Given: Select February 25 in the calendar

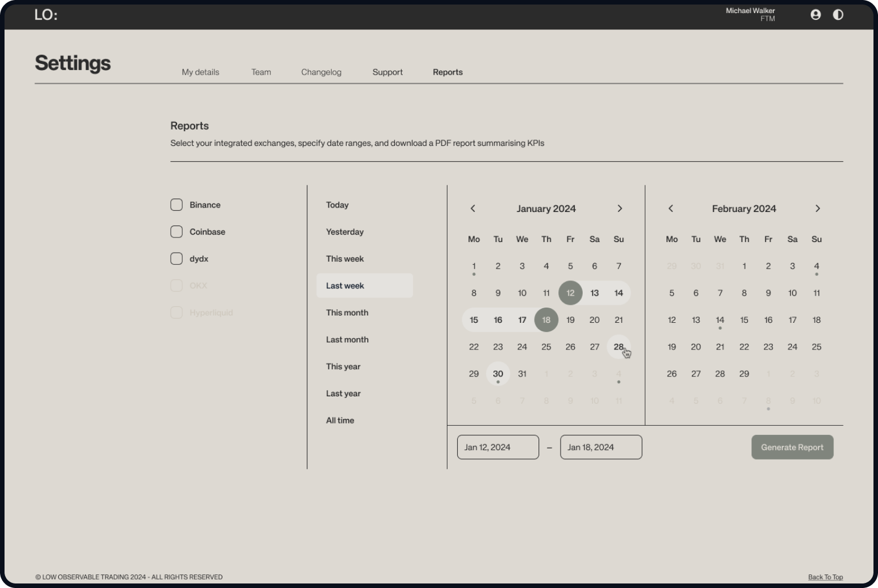Looking at the screenshot, I should click(816, 347).
